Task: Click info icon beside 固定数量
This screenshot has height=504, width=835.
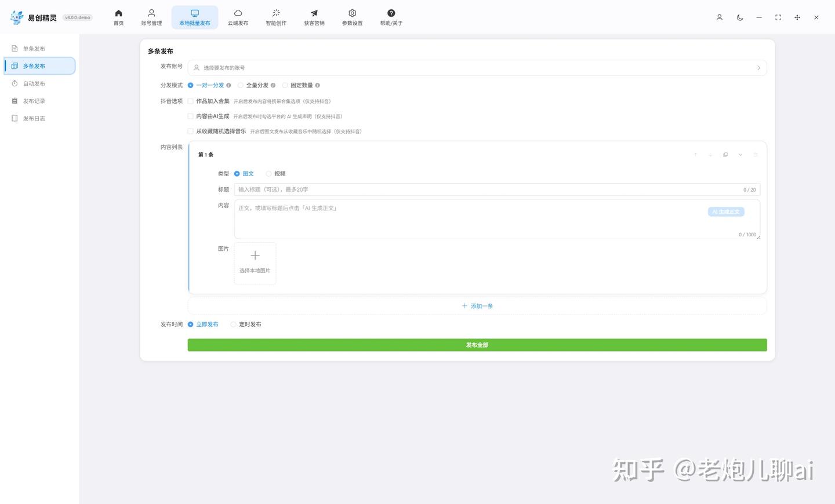Action: pyautogui.click(x=317, y=85)
